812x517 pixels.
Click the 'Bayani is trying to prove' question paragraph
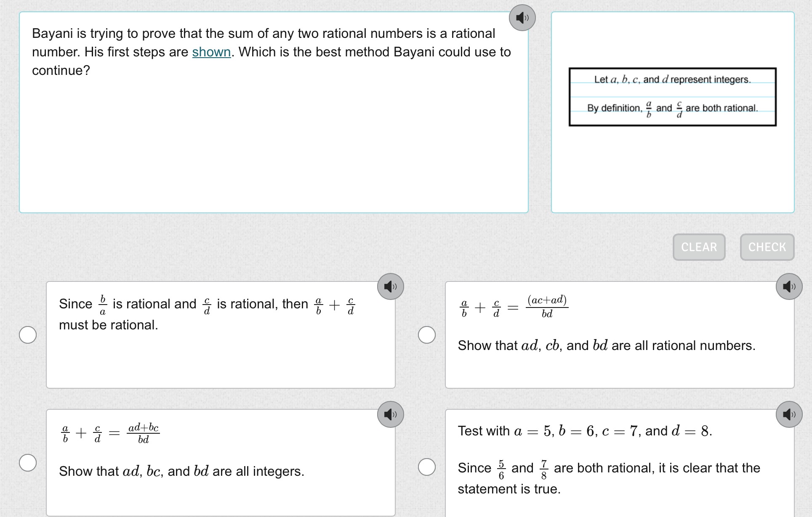pyautogui.click(x=272, y=52)
